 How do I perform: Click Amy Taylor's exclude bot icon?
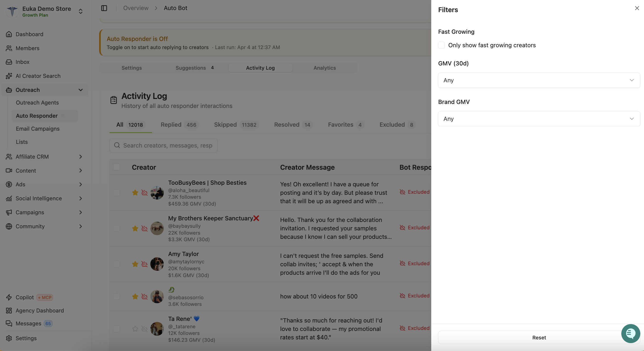click(145, 264)
